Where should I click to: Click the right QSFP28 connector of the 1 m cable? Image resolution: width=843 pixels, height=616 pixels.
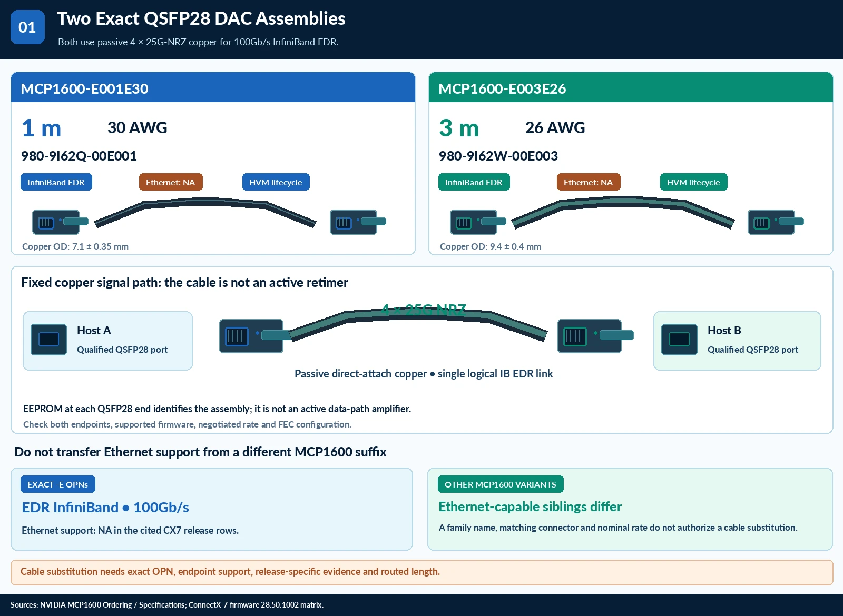pos(358,222)
